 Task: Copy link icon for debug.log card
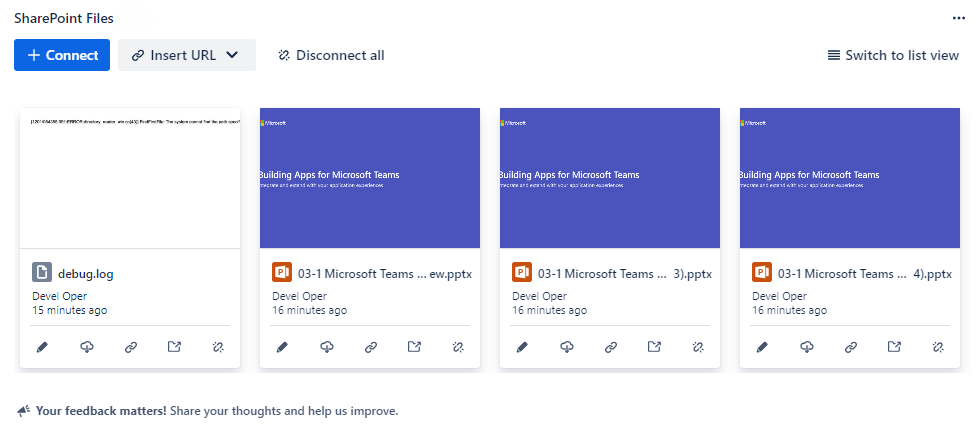coord(131,347)
